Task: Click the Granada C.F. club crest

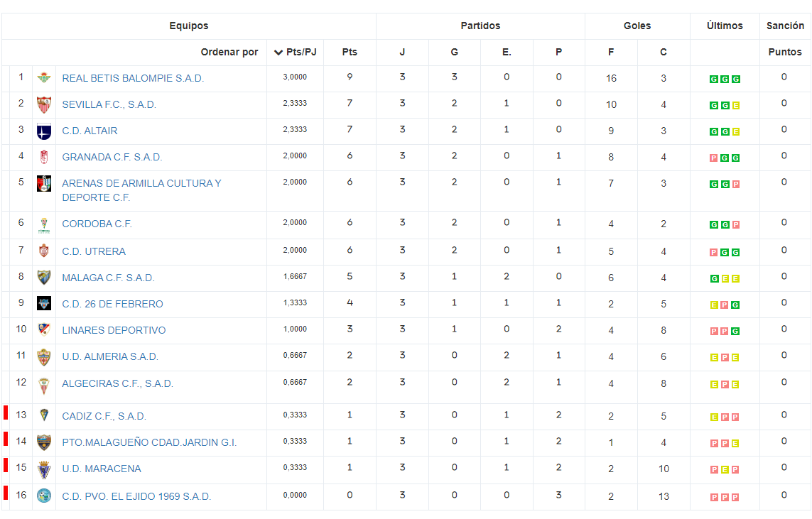Action: point(44,157)
